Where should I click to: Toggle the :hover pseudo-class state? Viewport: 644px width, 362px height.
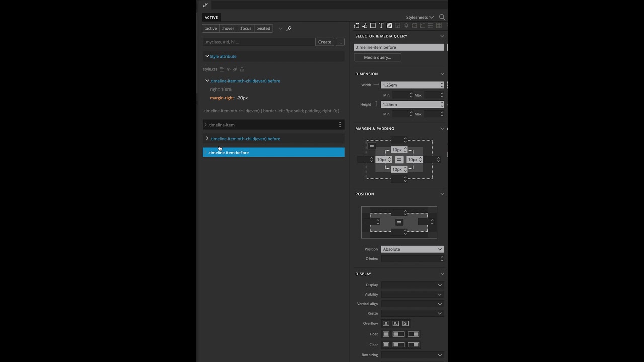pos(228,29)
